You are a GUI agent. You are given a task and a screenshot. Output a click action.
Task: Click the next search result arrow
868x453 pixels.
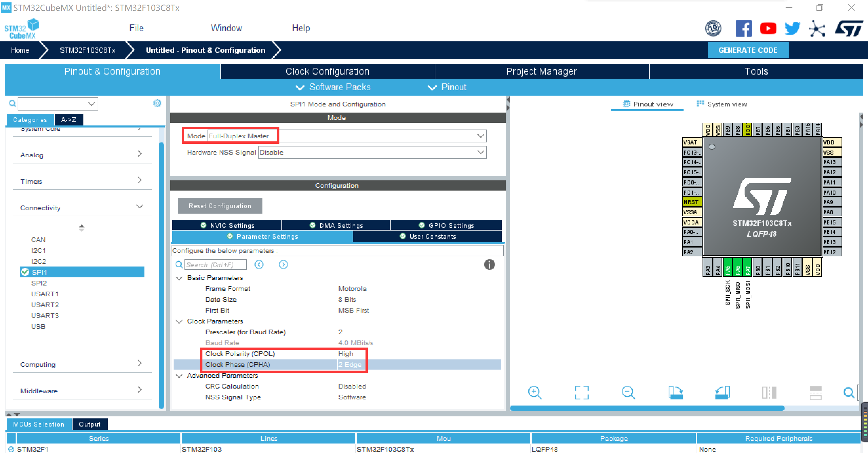(x=283, y=264)
